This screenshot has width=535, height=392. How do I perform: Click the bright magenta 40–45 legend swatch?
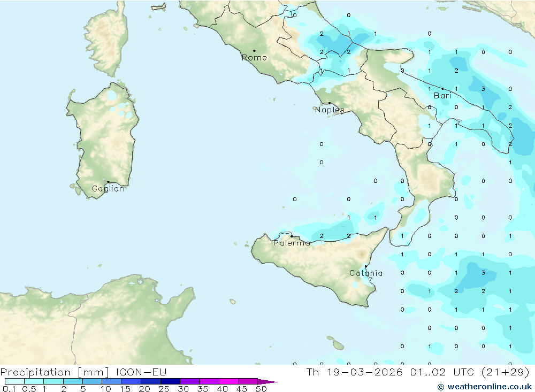(228, 381)
